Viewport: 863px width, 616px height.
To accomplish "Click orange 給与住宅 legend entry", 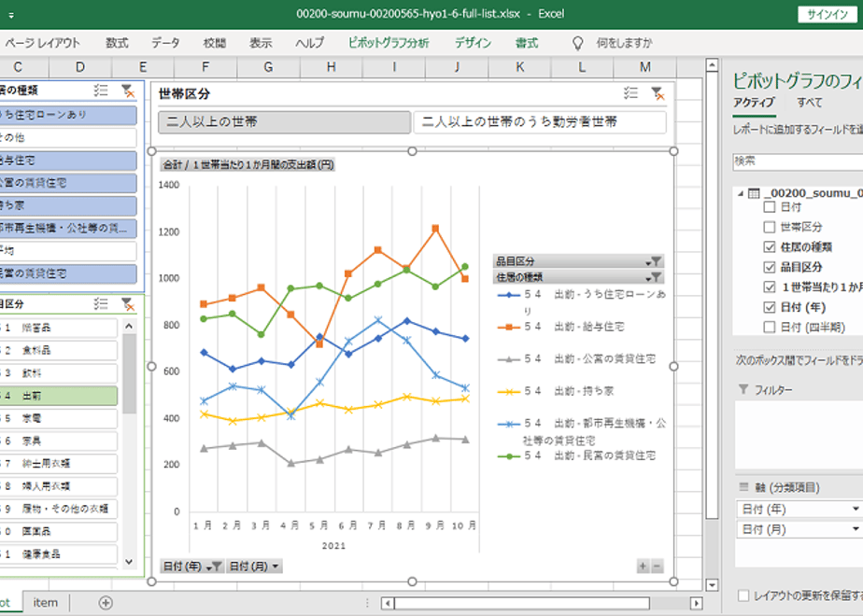I will point(560,327).
